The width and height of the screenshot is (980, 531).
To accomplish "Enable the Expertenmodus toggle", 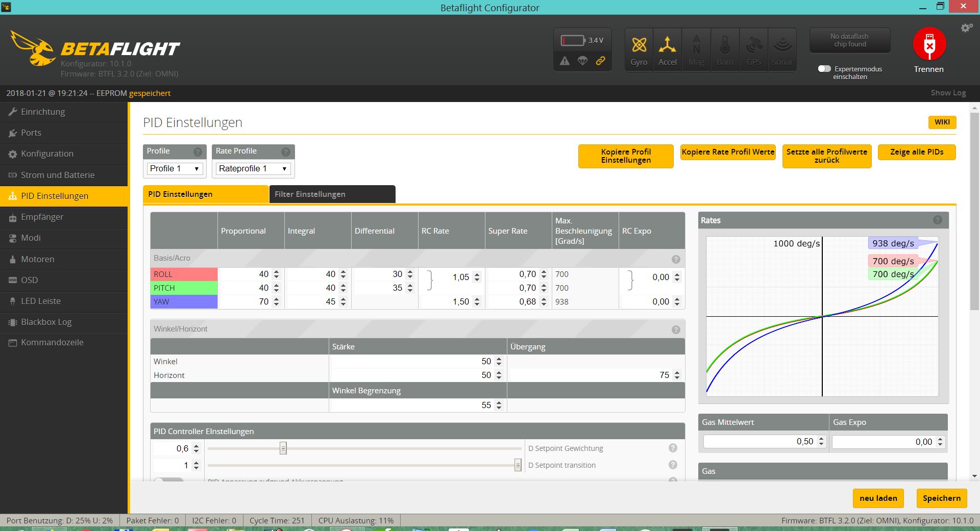I will 824,69.
